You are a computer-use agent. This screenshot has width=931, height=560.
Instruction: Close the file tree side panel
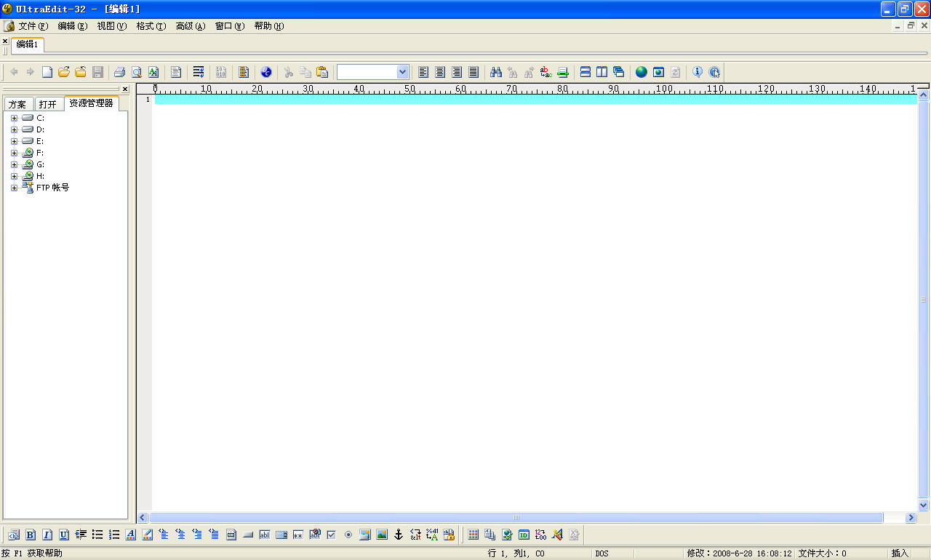[124, 89]
